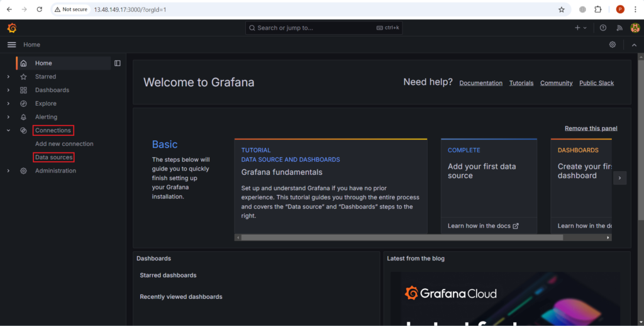644x326 pixels.
Task: Click the globe icon in browser toolbar
Action: tap(582, 9)
